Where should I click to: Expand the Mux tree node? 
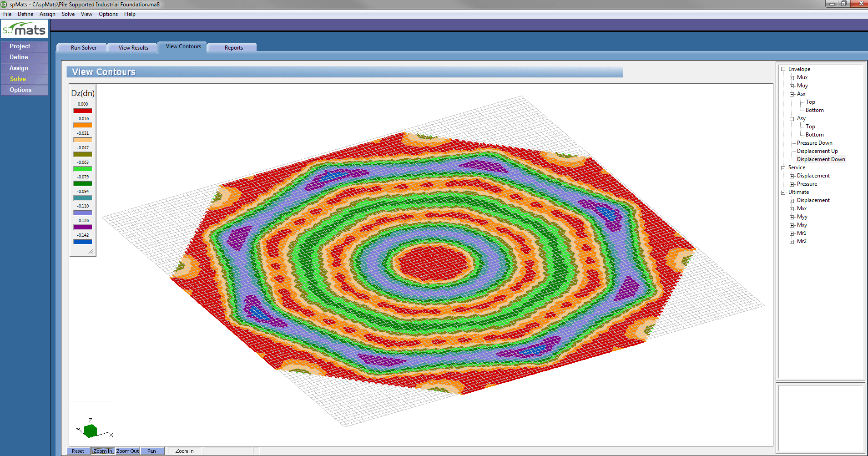(x=792, y=77)
